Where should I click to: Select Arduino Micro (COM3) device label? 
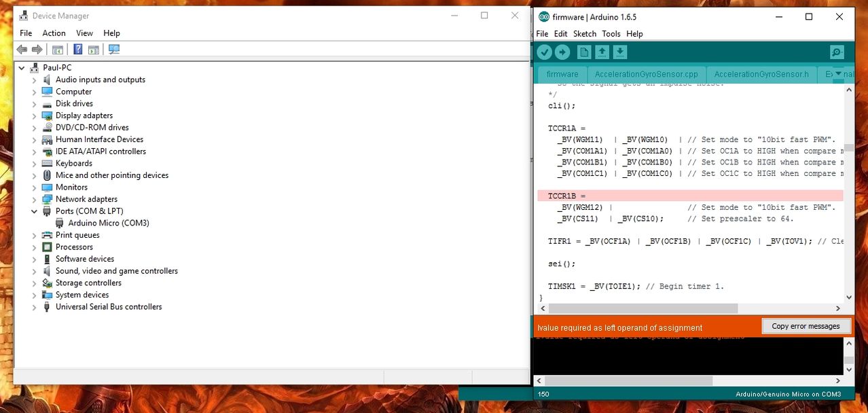point(109,223)
